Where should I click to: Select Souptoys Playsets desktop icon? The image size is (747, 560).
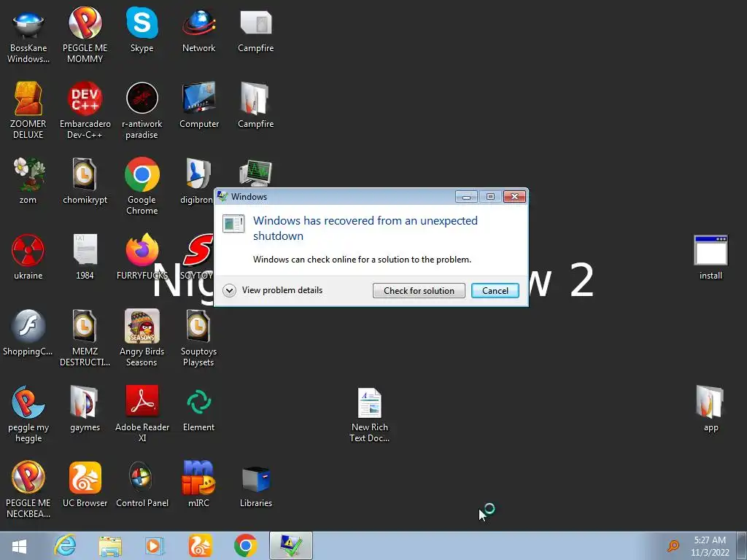coord(198,338)
